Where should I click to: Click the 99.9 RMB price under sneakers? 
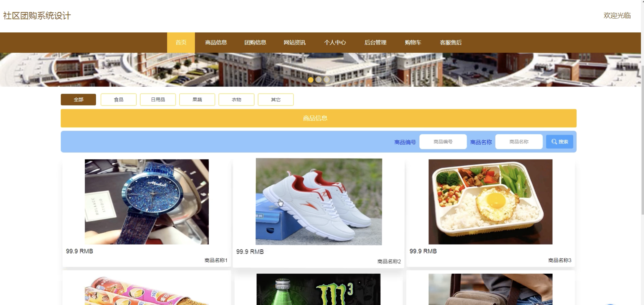click(250, 252)
